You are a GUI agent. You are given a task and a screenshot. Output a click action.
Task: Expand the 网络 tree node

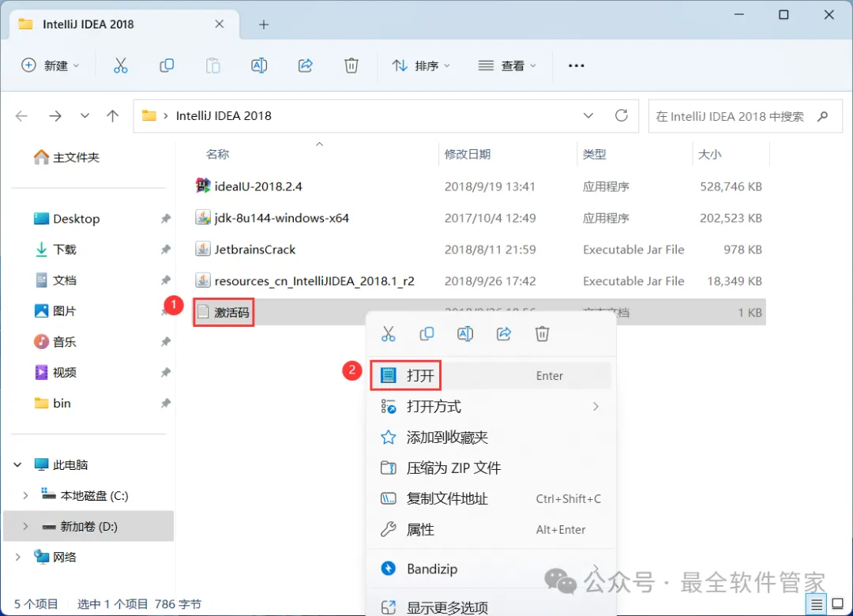pos(18,558)
